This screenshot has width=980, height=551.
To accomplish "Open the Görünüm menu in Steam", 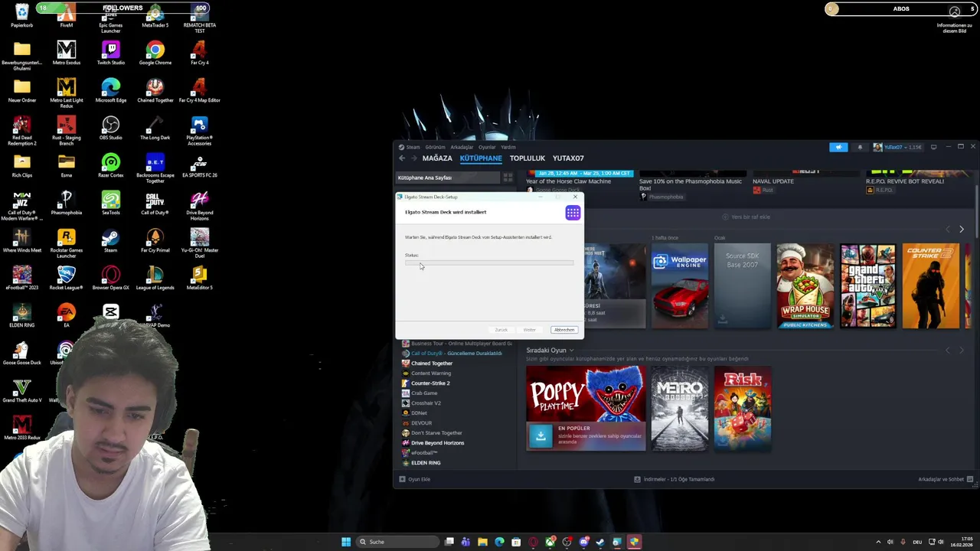I will (x=435, y=147).
